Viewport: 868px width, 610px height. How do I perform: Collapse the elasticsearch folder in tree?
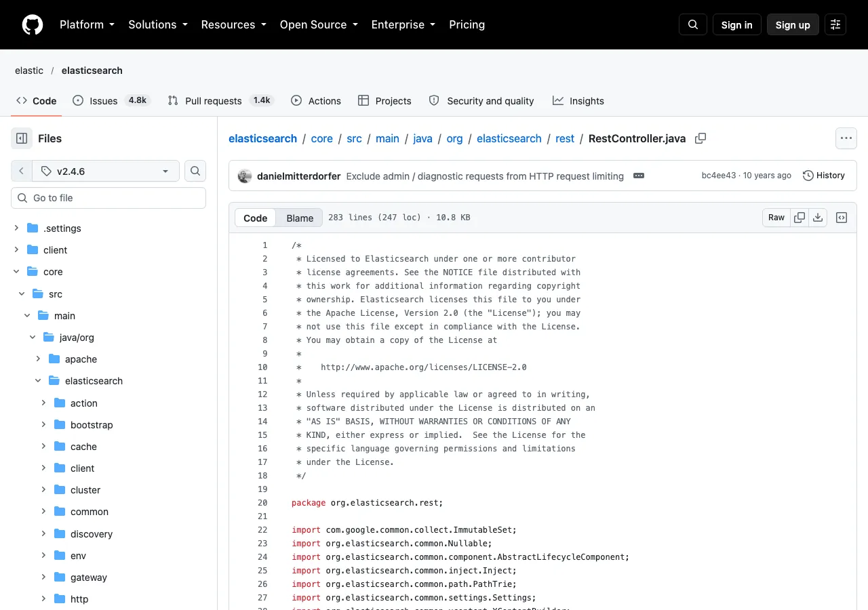tap(38, 381)
